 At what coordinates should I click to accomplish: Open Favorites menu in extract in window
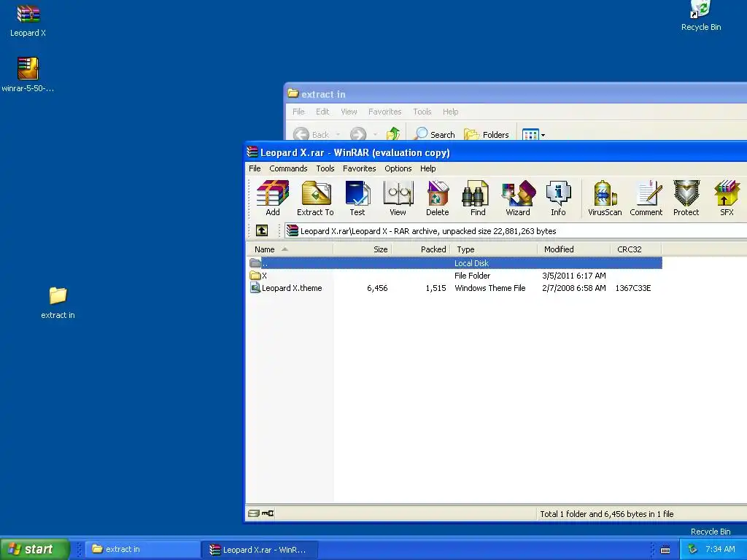click(x=384, y=112)
